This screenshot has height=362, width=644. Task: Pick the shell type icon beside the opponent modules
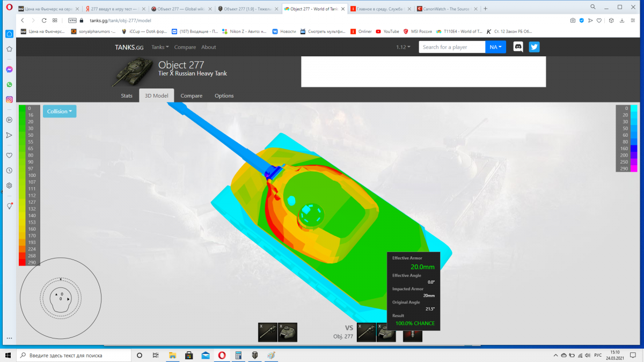coord(412,336)
